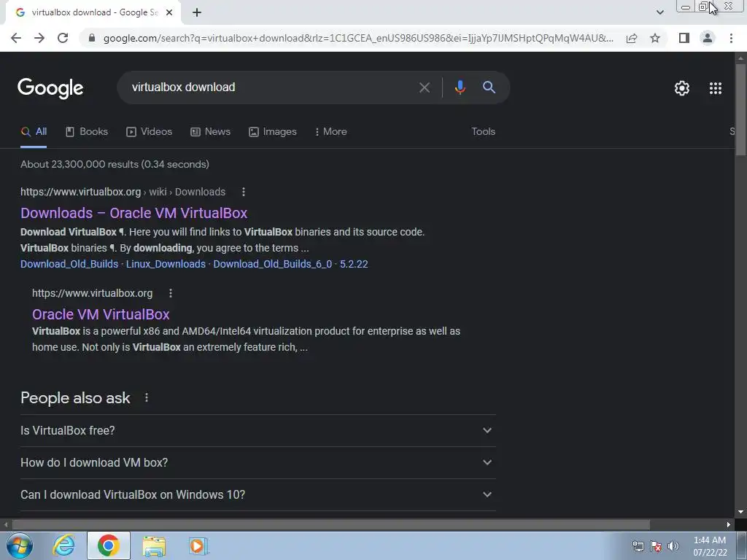The image size is (747, 560).
Task: Open the taskbar clock and date
Action: coord(710,546)
